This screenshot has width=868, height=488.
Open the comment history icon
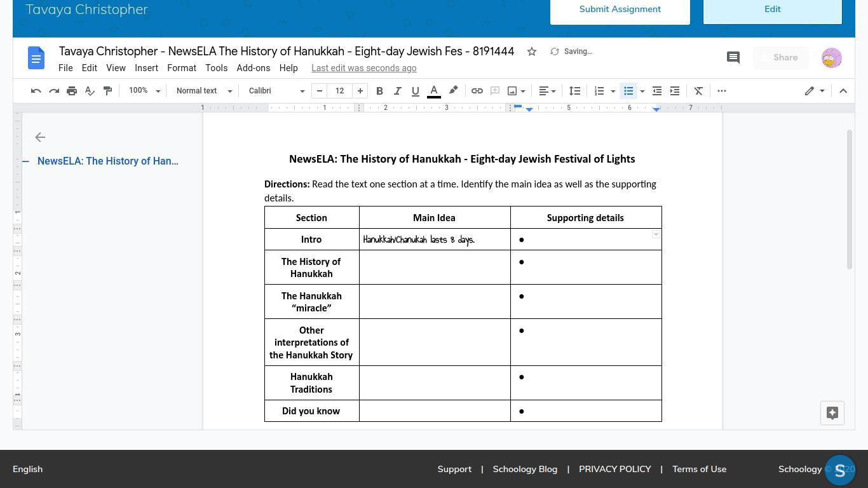point(733,58)
